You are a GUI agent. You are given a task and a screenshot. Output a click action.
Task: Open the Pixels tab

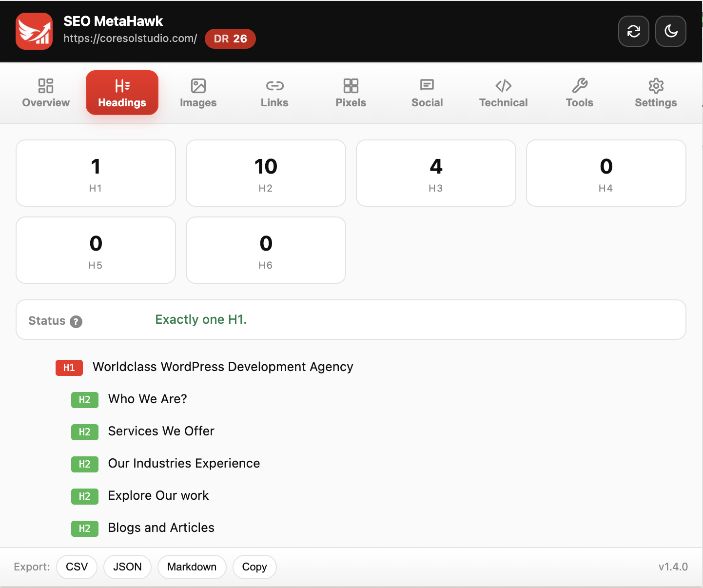(351, 93)
